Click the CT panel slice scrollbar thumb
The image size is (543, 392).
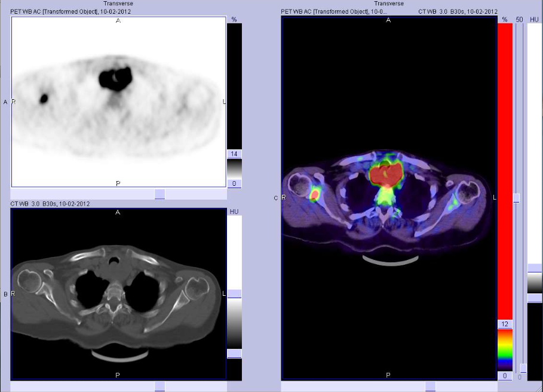(159, 386)
